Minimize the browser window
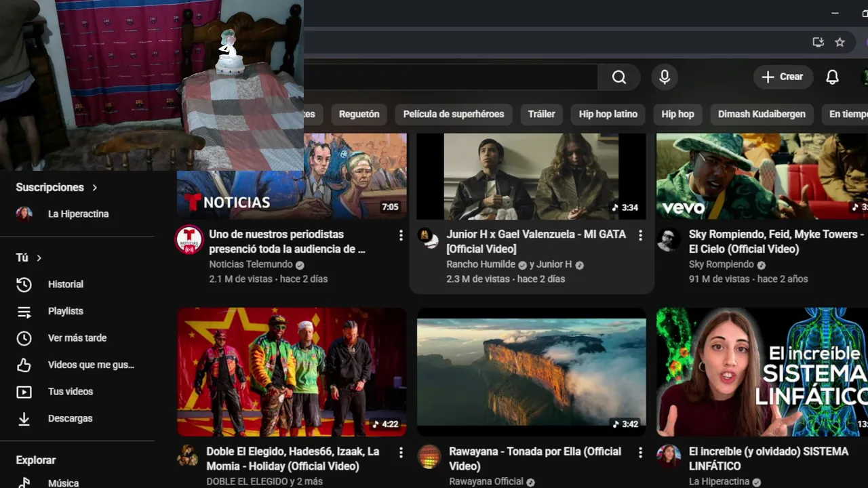Screen dimensions: 868x488 click(x=835, y=13)
